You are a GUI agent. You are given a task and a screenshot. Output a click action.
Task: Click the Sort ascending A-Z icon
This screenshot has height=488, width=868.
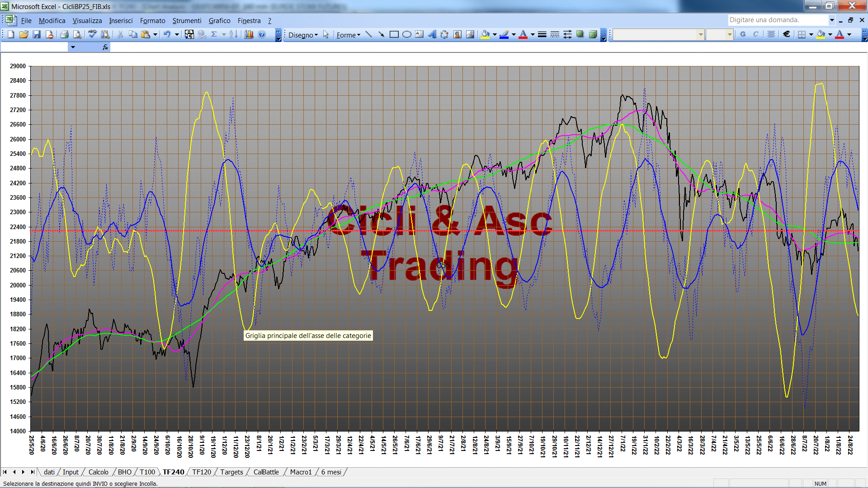pos(233,34)
